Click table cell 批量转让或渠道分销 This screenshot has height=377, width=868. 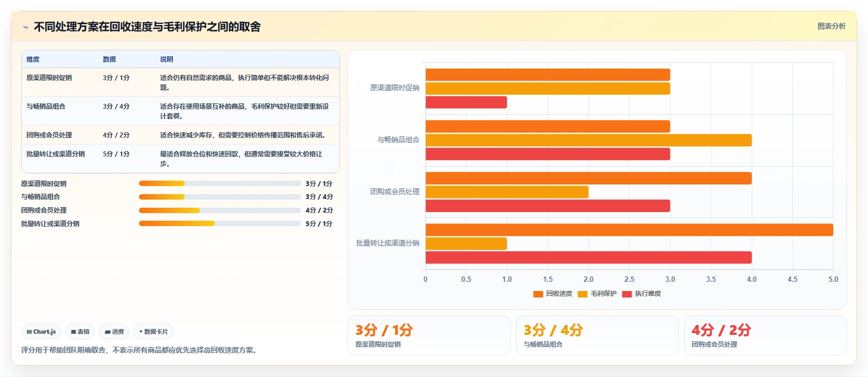(x=56, y=154)
